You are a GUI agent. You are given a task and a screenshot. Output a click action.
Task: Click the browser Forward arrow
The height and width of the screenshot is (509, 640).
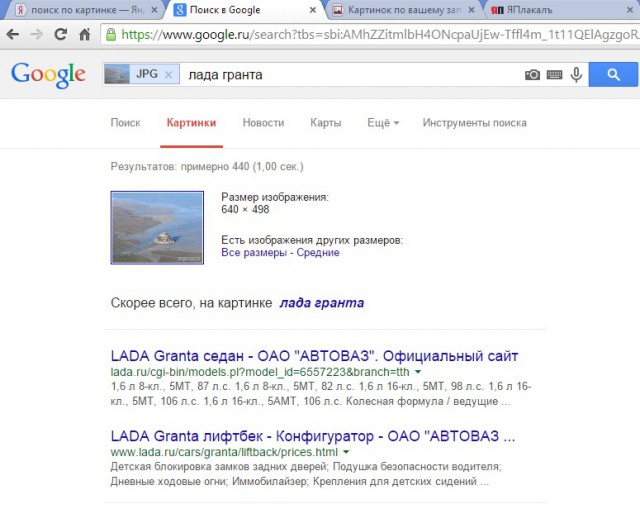coord(37,34)
